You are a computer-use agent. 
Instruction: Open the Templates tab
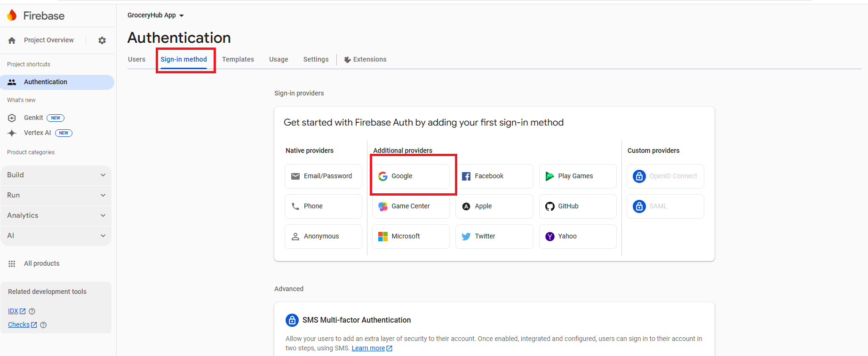(238, 59)
